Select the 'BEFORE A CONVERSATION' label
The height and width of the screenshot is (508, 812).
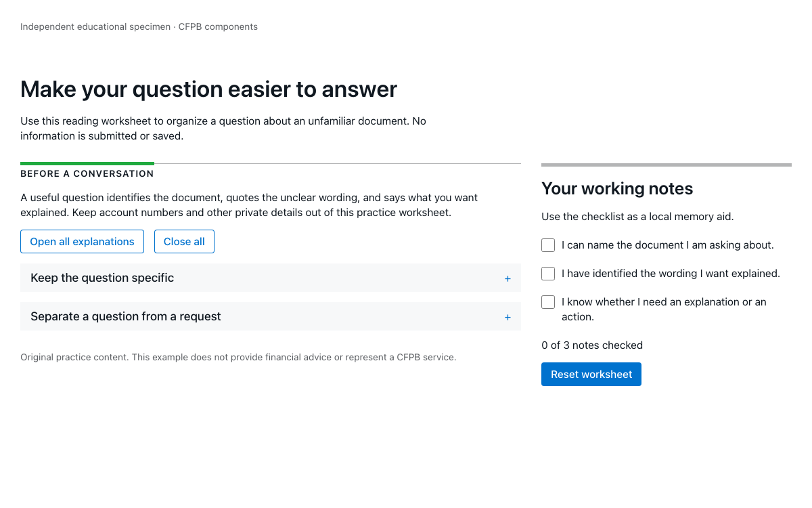pyautogui.click(x=87, y=174)
